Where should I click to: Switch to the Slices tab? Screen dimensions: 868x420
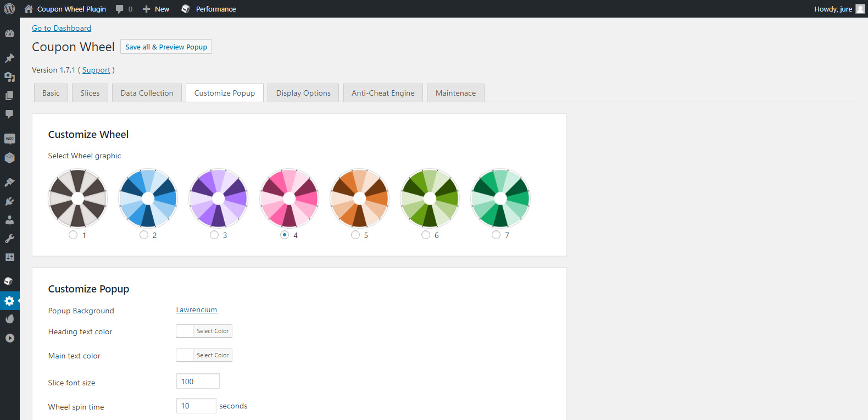point(90,93)
